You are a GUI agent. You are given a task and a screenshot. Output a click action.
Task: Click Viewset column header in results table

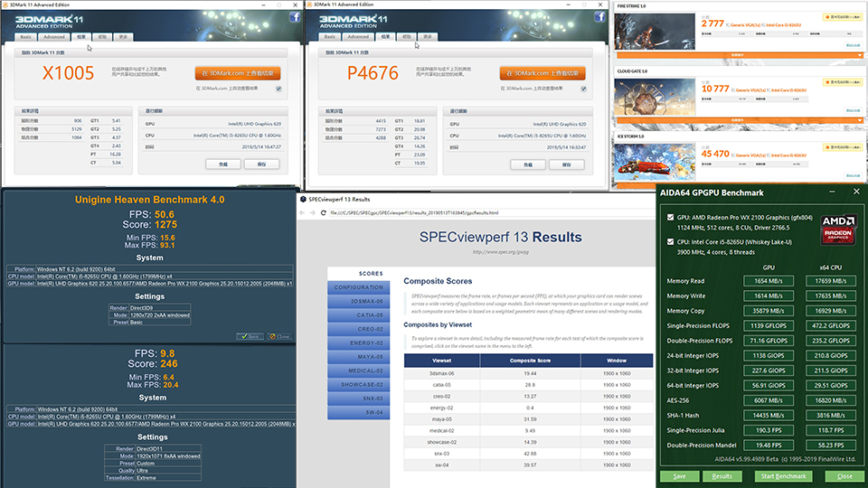[442, 361]
